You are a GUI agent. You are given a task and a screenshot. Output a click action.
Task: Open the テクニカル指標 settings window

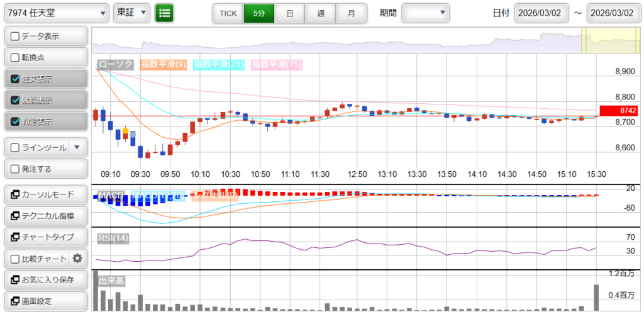pyautogui.click(x=45, y=216)
